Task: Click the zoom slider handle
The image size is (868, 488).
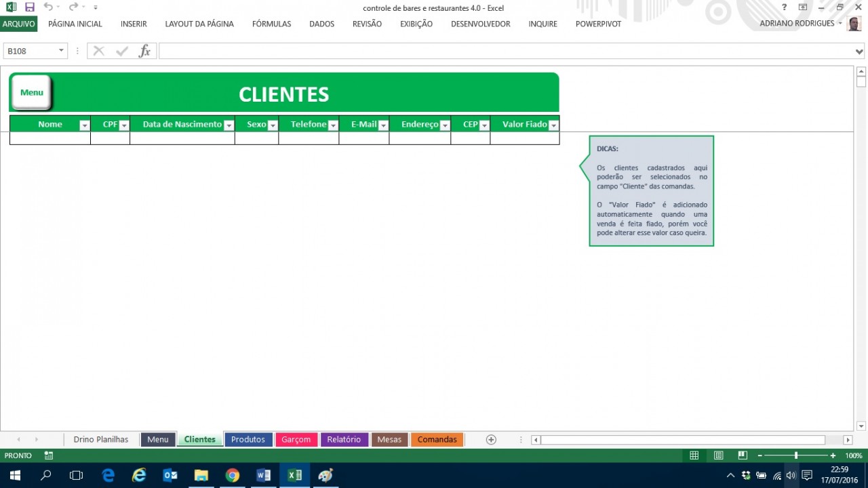Action: (x=796, y=455)
